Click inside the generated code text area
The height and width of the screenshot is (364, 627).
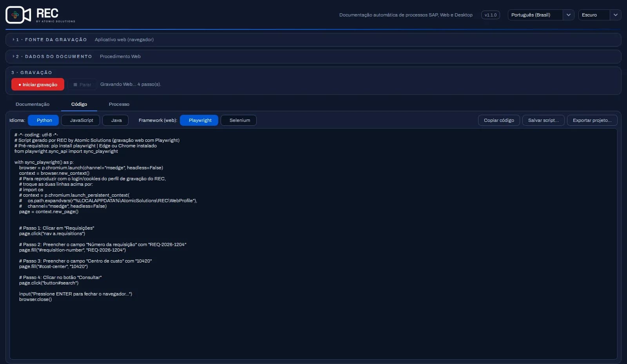click(x=313, y=244)
